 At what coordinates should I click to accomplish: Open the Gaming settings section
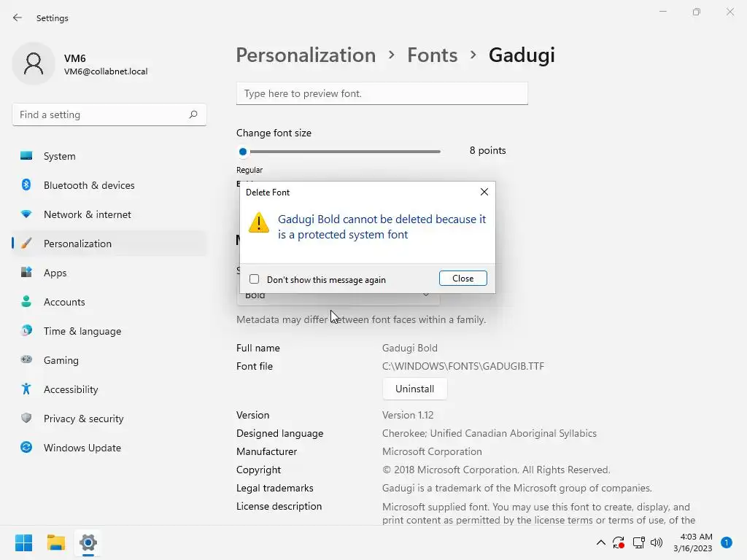pyautogui.click(x=61, y=360)
